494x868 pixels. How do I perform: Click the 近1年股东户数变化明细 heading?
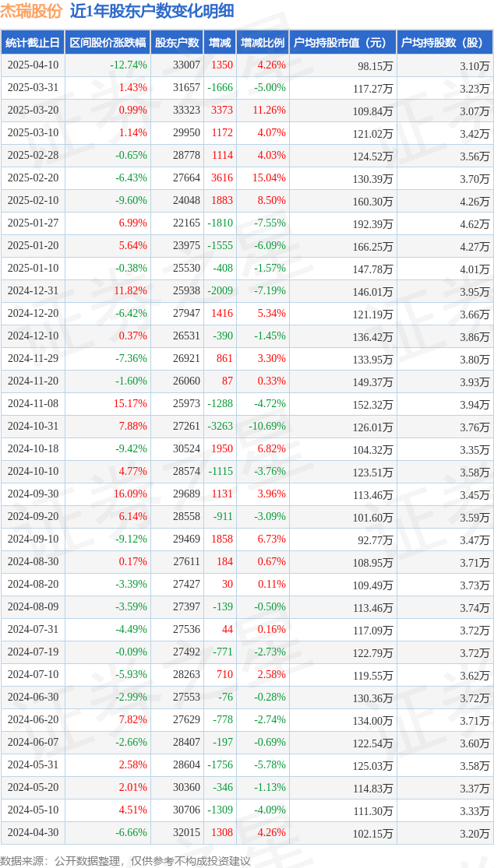coord(152,12)
